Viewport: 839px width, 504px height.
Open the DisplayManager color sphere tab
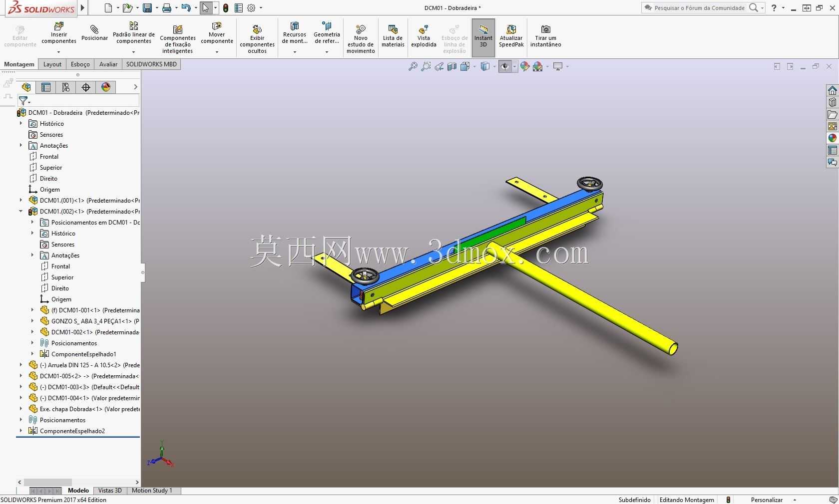click(106, 87)
